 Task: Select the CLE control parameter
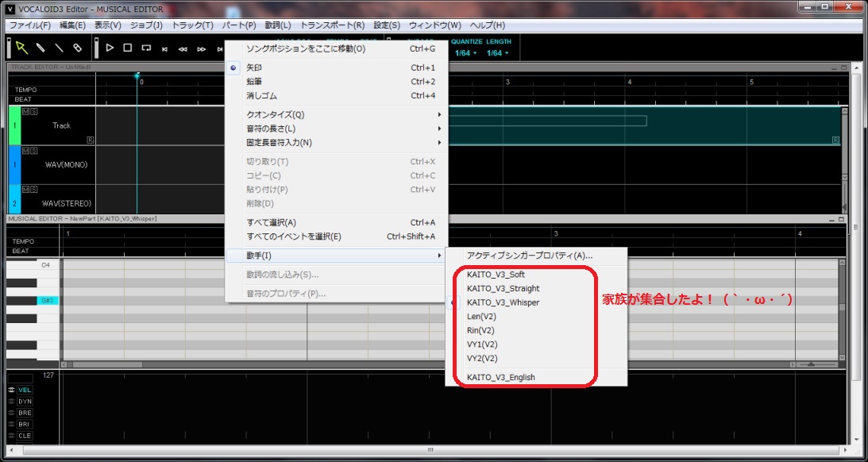tap(25, 436)
